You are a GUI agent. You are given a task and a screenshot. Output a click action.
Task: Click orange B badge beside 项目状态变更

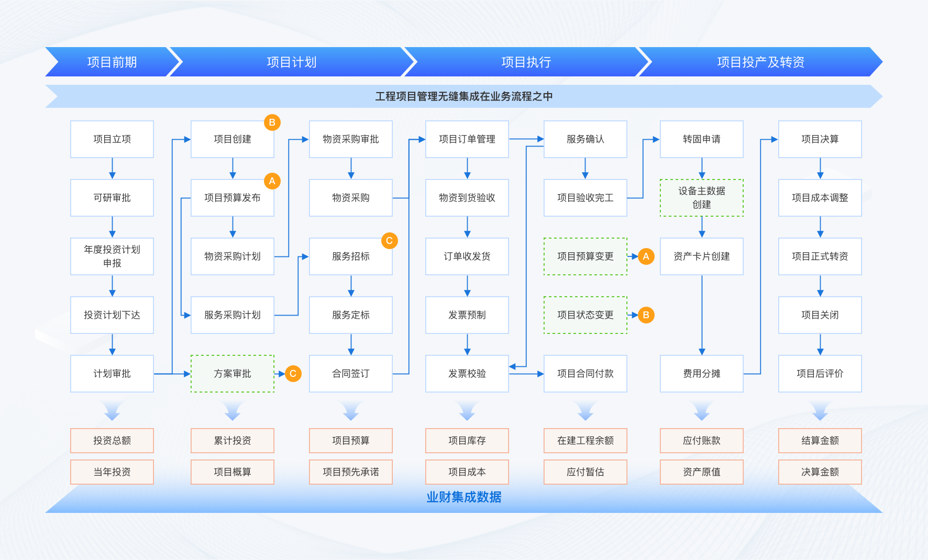pyautogui.click(x=646, y=315)
